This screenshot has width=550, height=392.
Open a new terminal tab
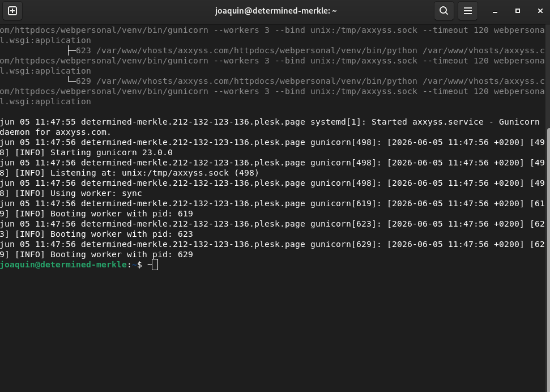(12, 11)
